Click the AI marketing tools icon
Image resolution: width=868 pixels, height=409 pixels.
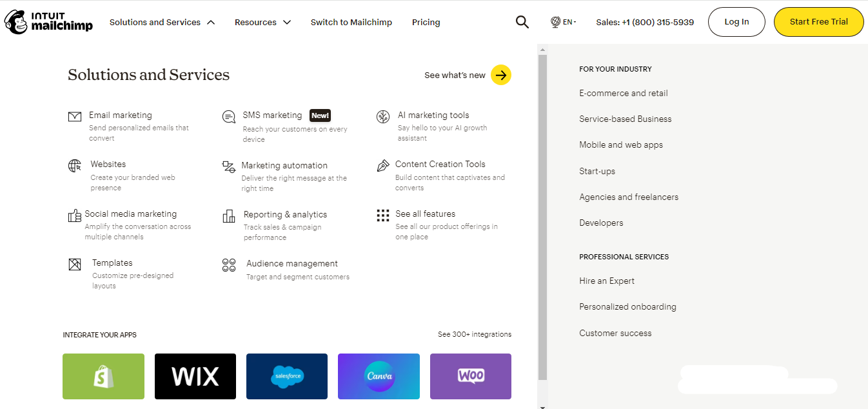coord(383,117)
